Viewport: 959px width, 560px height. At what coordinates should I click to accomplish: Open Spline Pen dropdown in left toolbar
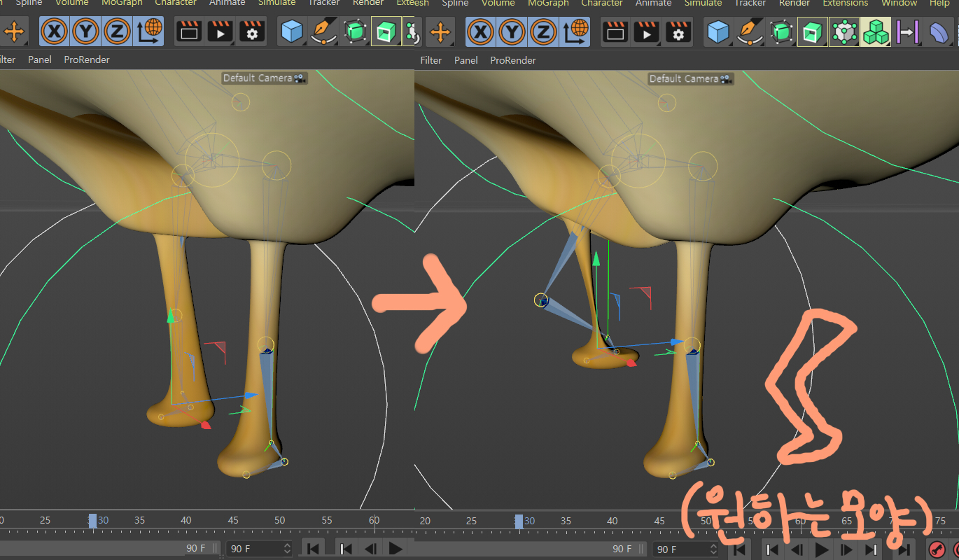323,31
